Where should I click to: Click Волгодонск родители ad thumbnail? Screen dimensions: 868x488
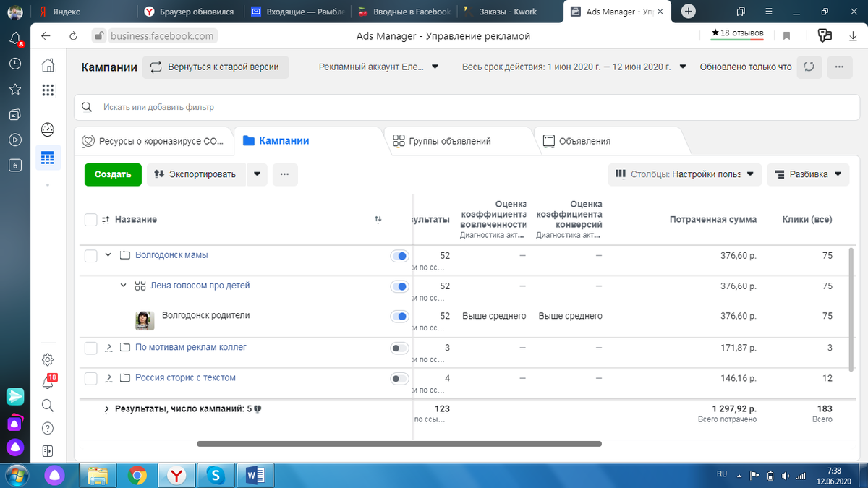145,320
